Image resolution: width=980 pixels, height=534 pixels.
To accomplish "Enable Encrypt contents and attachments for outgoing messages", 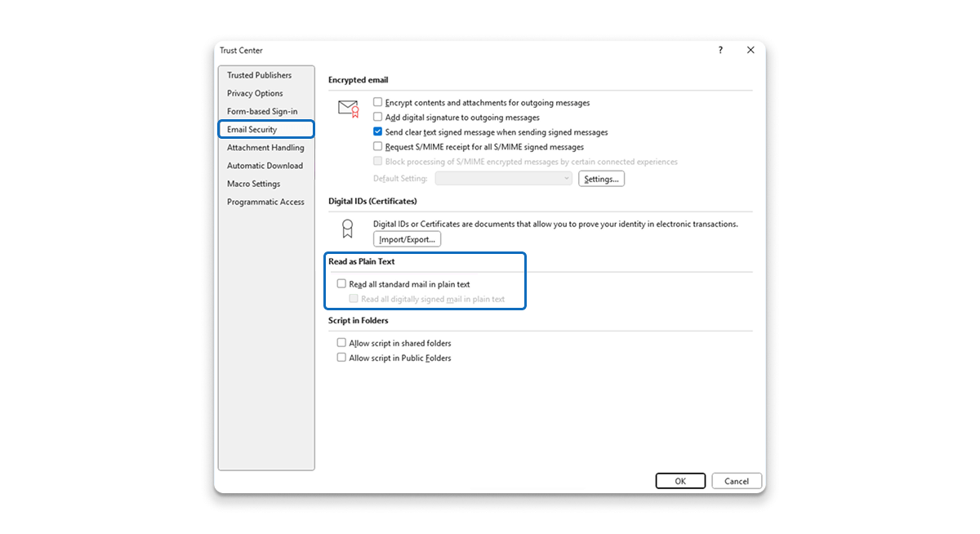I will tap(377, 101).
